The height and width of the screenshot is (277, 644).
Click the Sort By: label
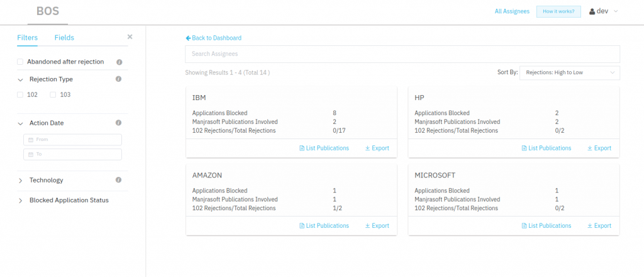[508, 72]
